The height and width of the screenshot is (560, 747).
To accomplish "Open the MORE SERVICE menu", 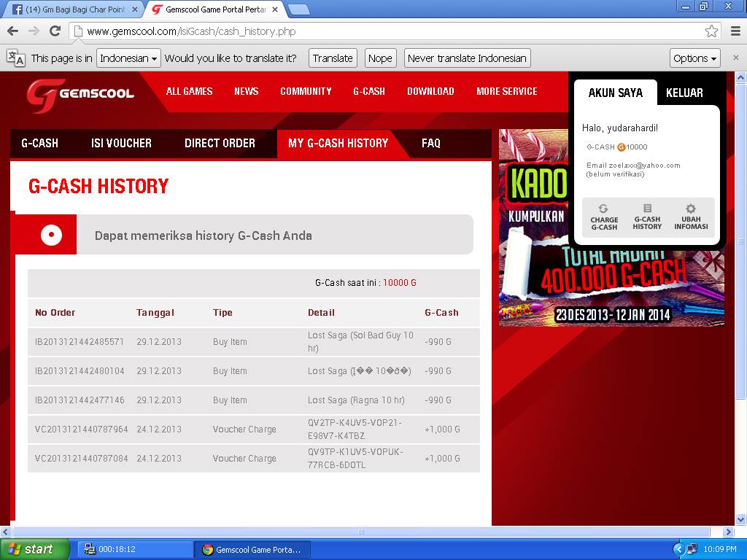I will tap(506, 91).
